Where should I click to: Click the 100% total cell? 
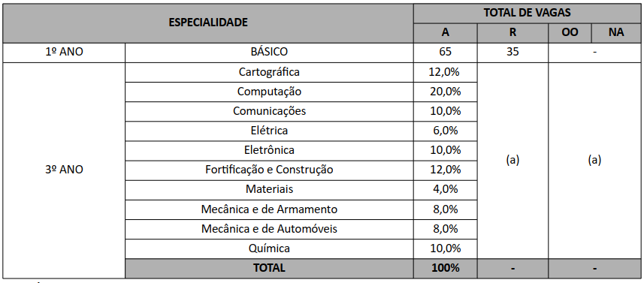tap(445, 268)
